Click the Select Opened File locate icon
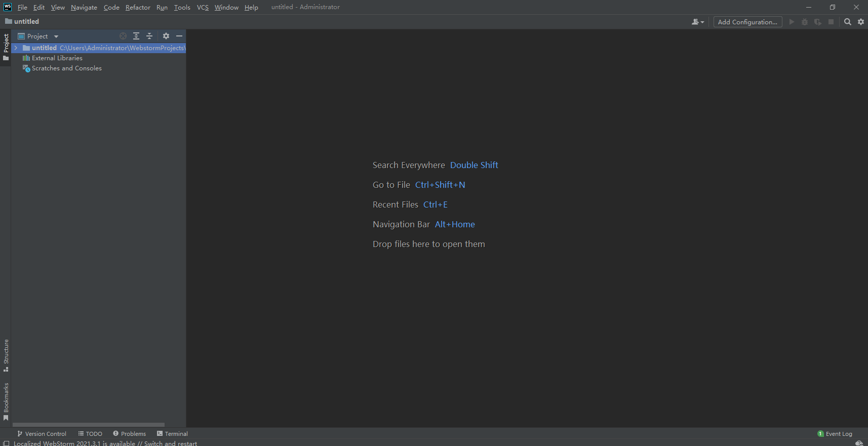 123,36
